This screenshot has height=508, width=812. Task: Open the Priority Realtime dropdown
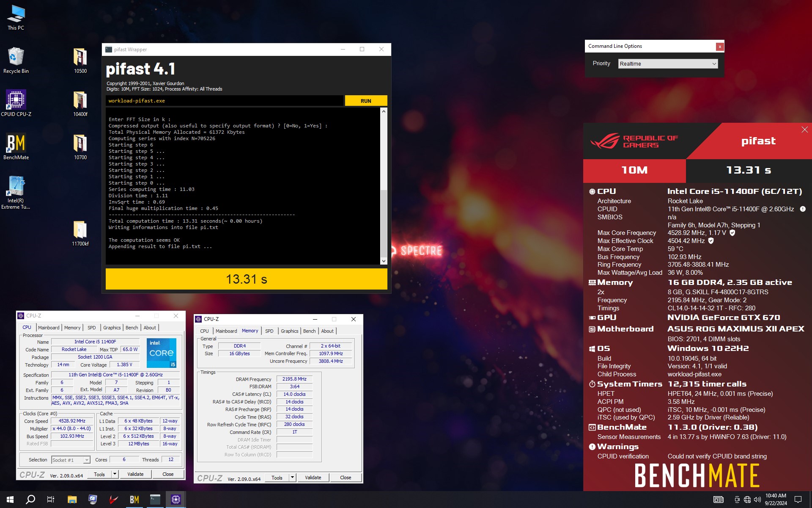(668, 63)
